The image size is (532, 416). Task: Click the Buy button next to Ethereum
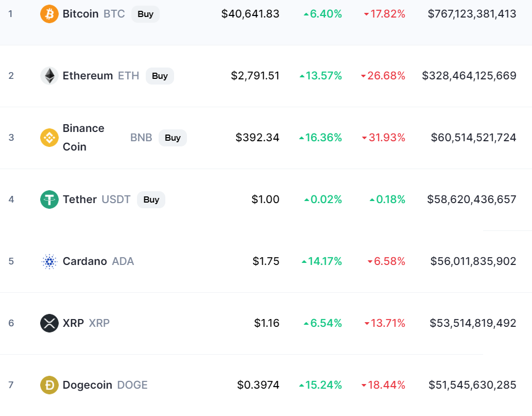click(x=160, y=76)
